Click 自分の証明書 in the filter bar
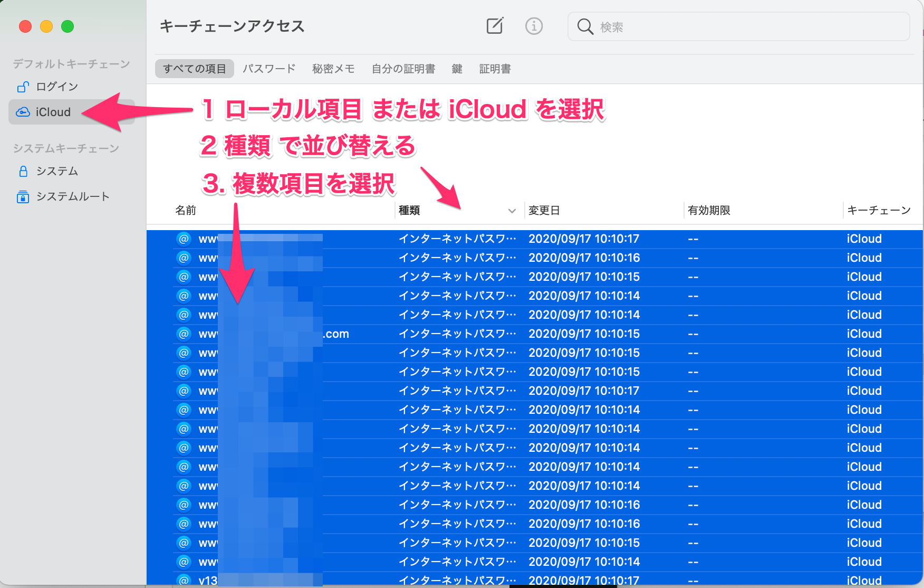The height and width of the screenshot is (588, 924). pyautogui.click(x=403, y=68)
